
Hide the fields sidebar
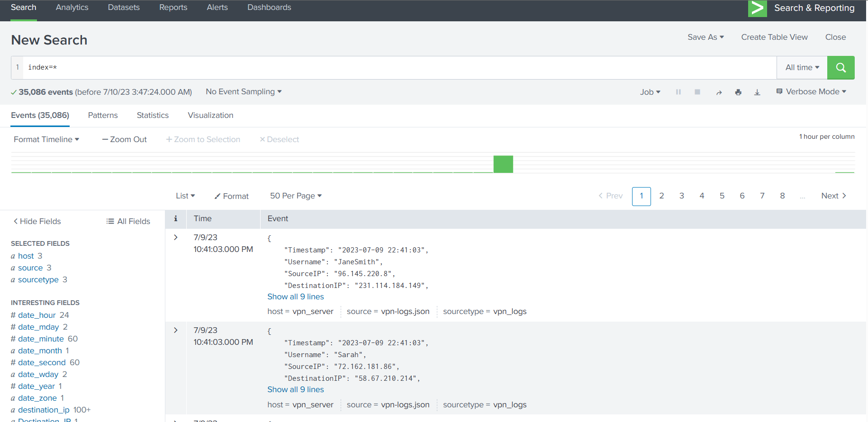point(37,221)
